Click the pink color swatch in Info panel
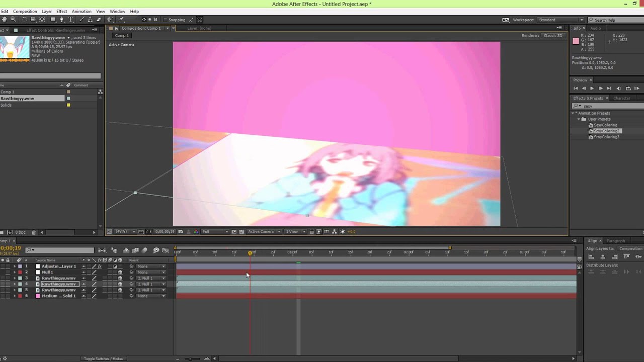The height and width of the screenshot is (362, 644). pyautogui.click(x=576, y=41)
